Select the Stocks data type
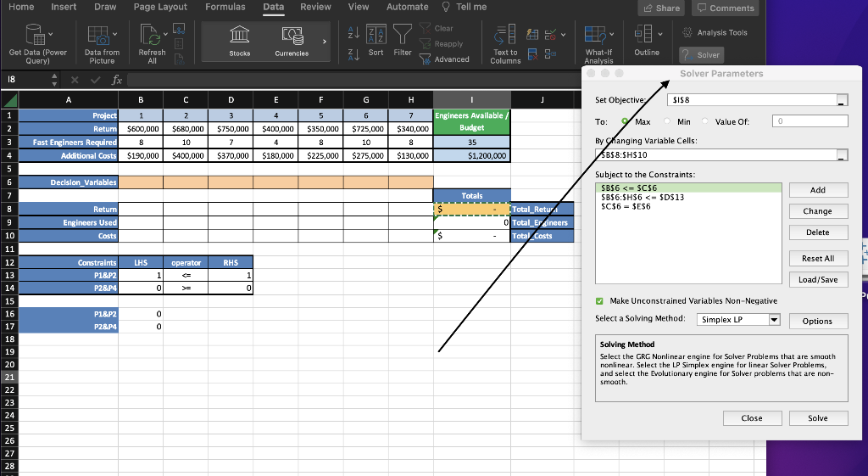The width and height of the screenshot is (868, 476). pyautogui.click(x=239, y=42)
